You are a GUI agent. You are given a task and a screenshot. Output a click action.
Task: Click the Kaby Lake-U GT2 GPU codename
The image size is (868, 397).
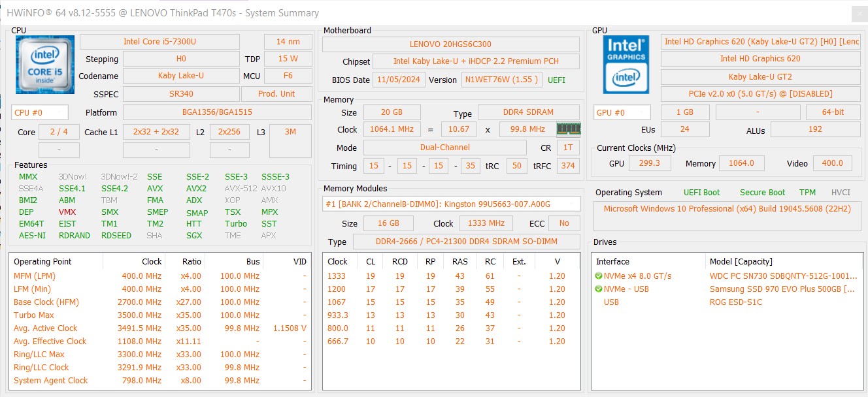point(761,77)
